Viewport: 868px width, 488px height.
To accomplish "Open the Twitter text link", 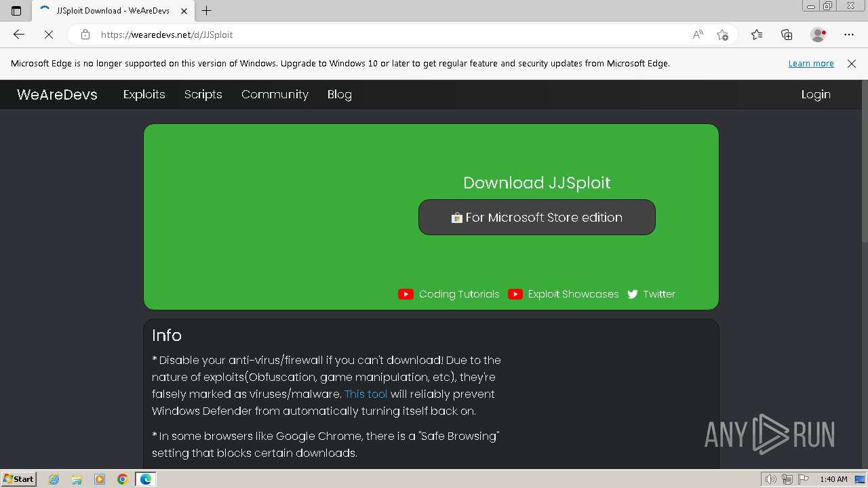I will tap(659, 294).
